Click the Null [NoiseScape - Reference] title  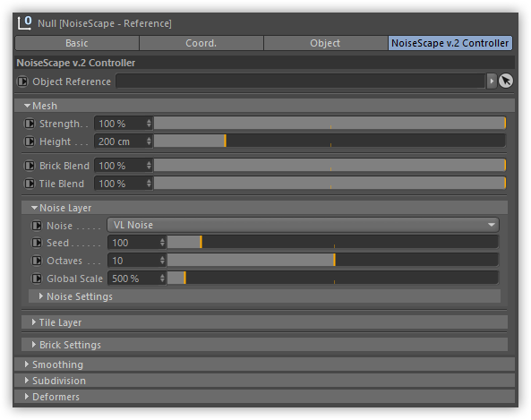(105, 23)
